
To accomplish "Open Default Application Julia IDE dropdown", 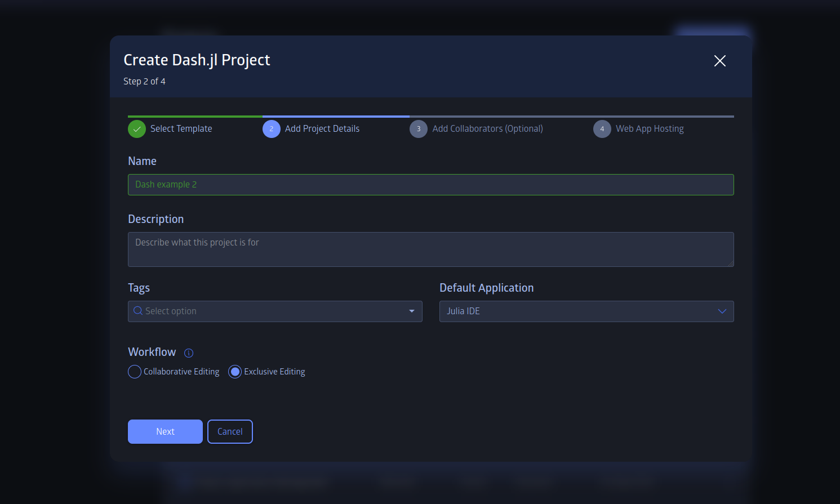I will coord(586,311).
